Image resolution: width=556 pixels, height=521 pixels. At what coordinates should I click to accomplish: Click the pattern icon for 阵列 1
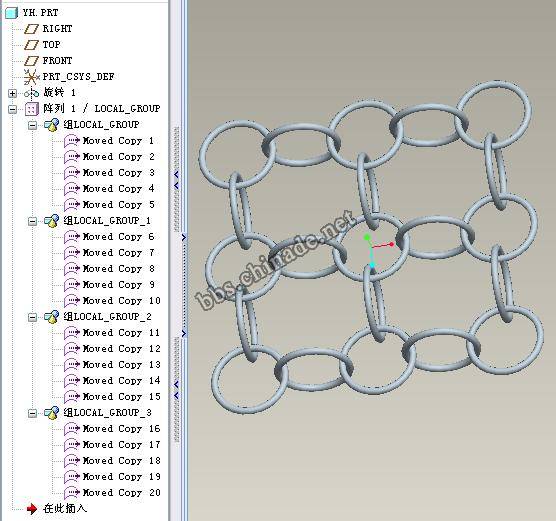click(32, 109)
